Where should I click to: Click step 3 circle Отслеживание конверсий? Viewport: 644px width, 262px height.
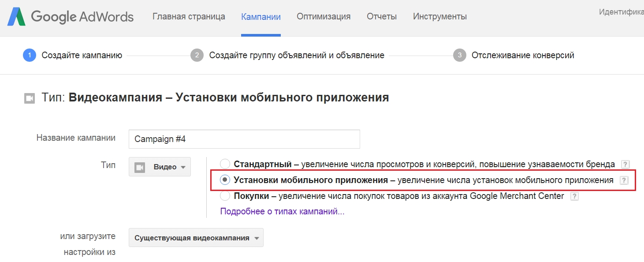point(460,56)
